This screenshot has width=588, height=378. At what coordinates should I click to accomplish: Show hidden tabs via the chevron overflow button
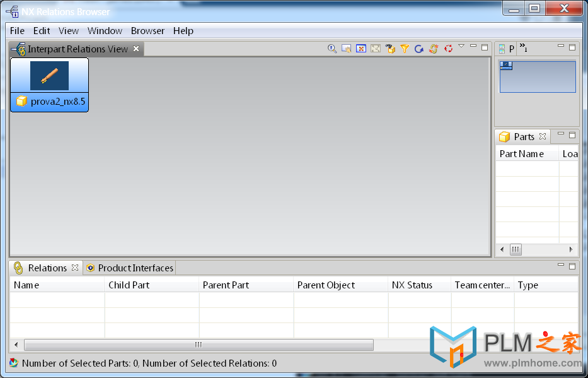(x=524, y=48)
